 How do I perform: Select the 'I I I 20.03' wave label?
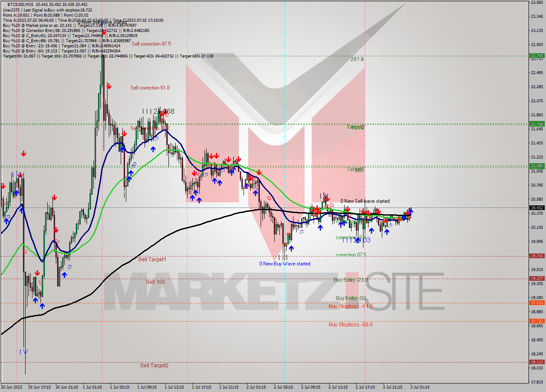(x=356, y=240)
